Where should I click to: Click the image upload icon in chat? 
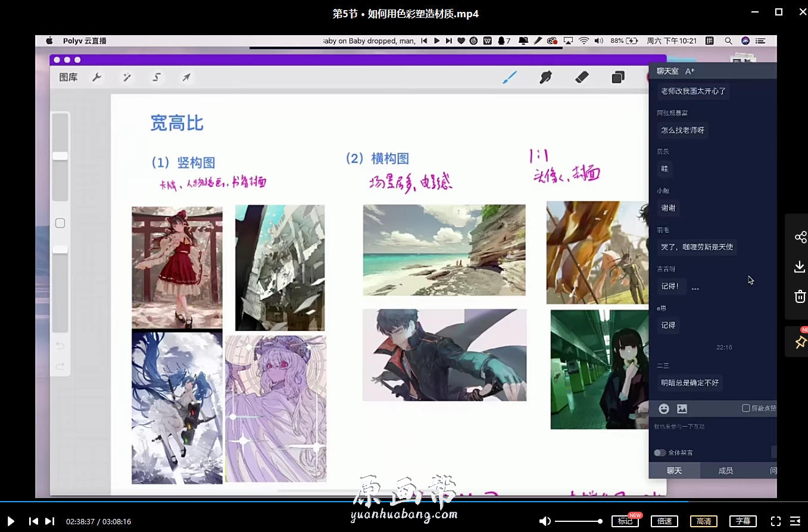click(x=682, y=409)
